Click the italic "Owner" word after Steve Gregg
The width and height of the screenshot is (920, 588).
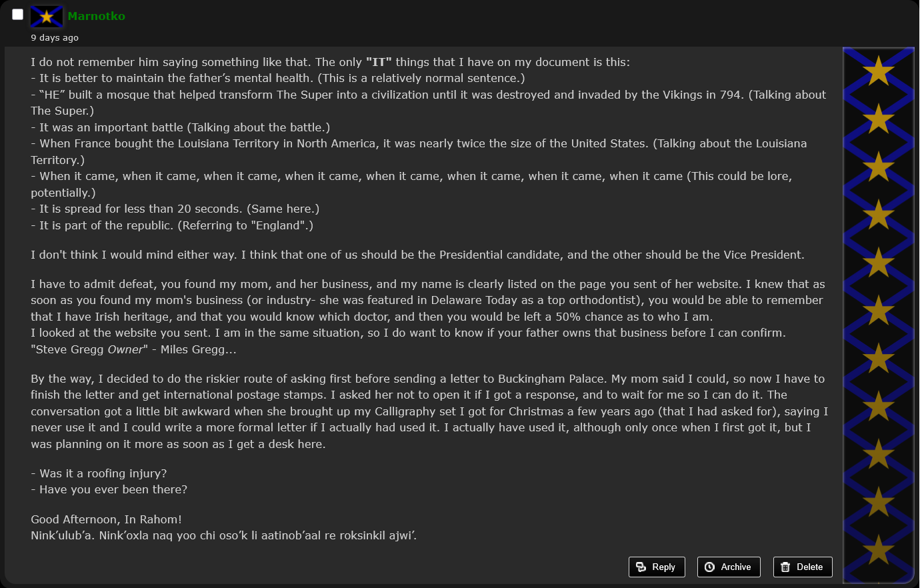(x=125, y=349)
